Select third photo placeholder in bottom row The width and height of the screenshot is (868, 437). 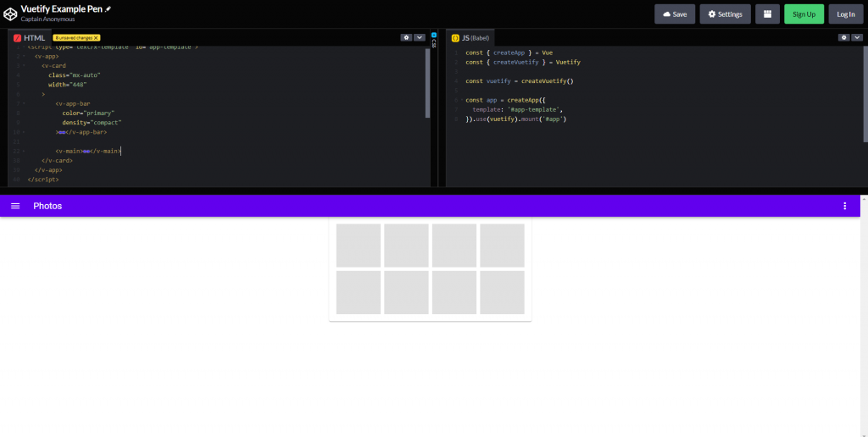[x=454, y=293]
